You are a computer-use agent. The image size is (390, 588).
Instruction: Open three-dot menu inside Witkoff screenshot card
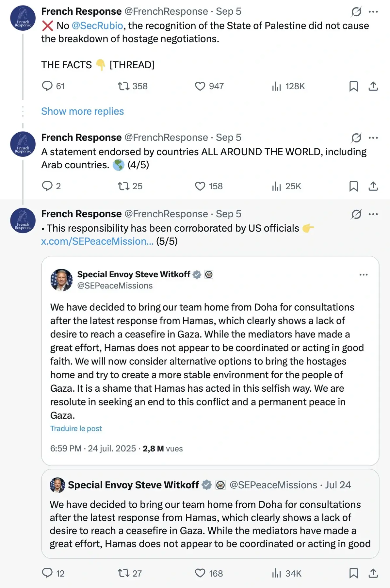pyautogui.click(x=363, y=275)
